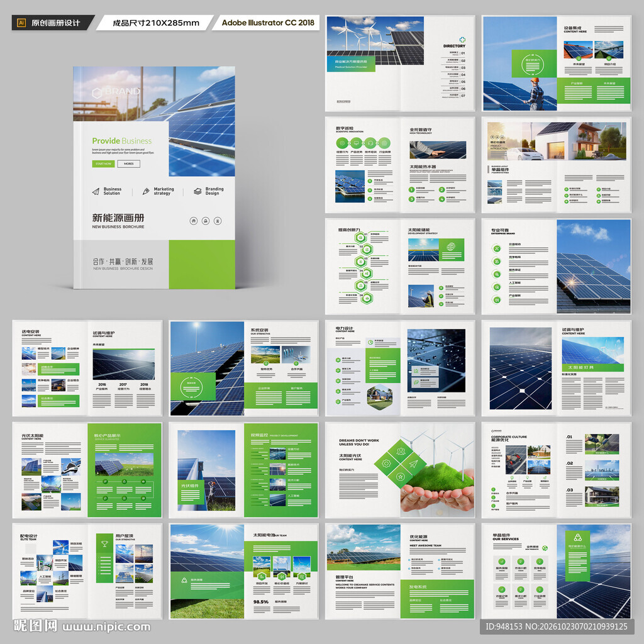Click the trophy icon beside 用户至顶
Image resolution: width=644 pixels, height=644 pixels.
pyautogui.click(x=105, y=544)
